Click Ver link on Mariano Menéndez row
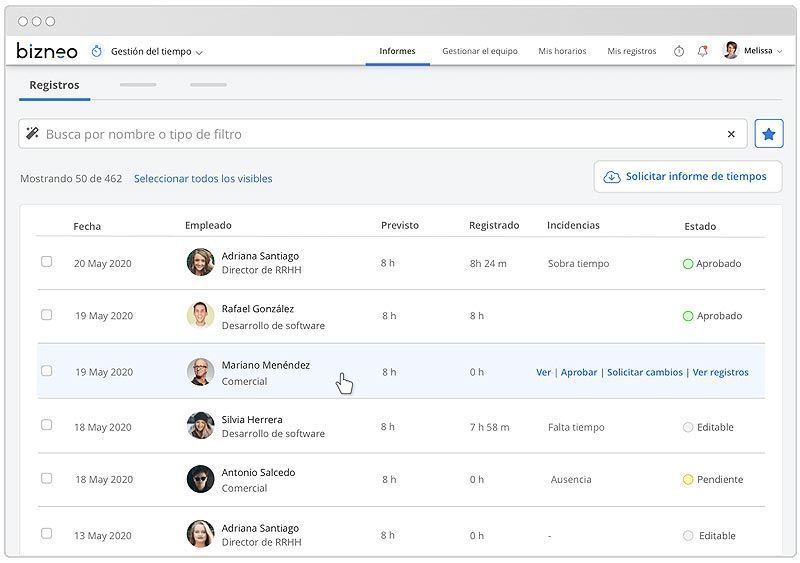The width and height of the screenshot is (800, 563). point(543,372)
